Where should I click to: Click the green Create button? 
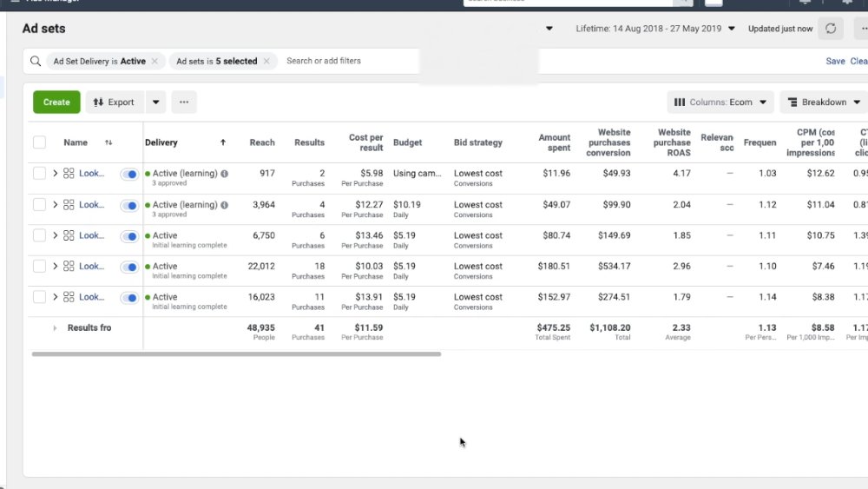(x=56, y=102)
